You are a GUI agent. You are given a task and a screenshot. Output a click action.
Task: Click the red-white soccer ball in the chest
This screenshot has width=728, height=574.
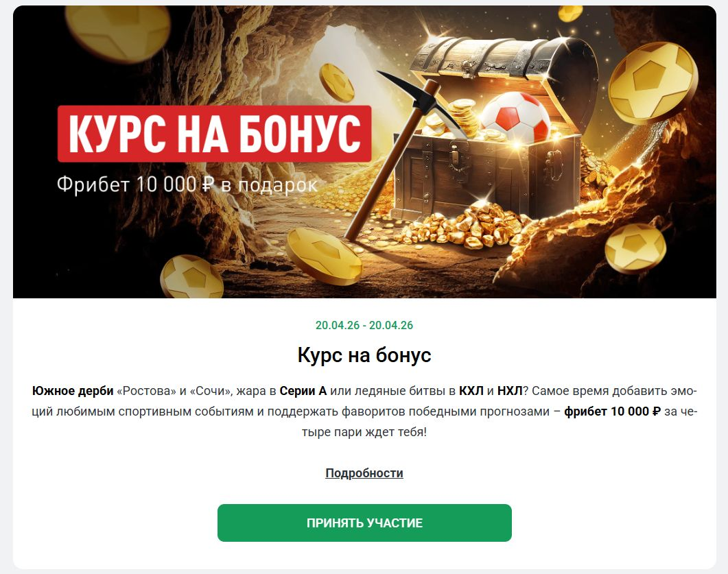pos(515,116)
